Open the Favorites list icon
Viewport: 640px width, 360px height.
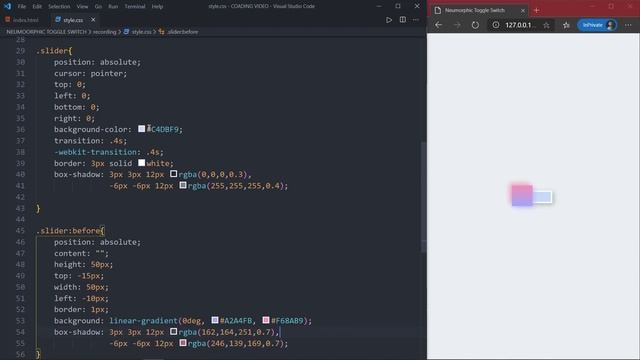tap(566, 25)
